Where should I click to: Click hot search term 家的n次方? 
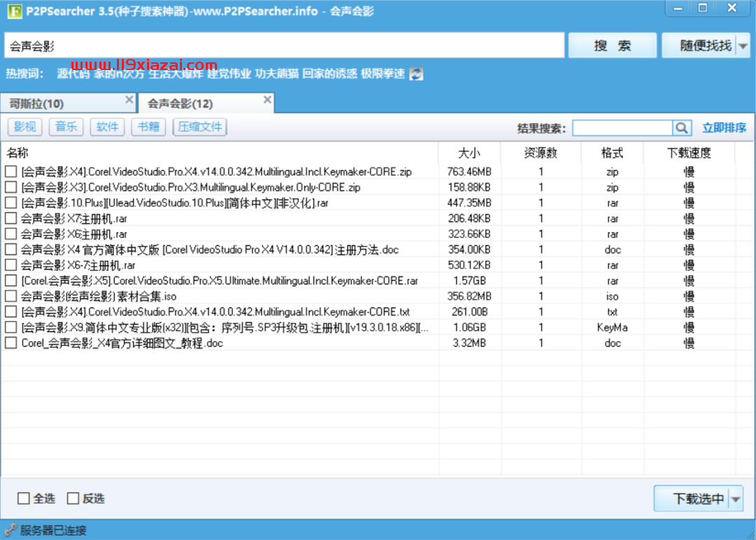coord(118,74)
